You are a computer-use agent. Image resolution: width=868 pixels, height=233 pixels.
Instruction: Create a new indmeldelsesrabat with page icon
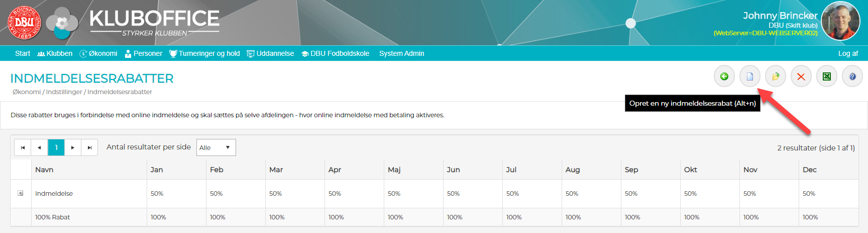[749, 76]
